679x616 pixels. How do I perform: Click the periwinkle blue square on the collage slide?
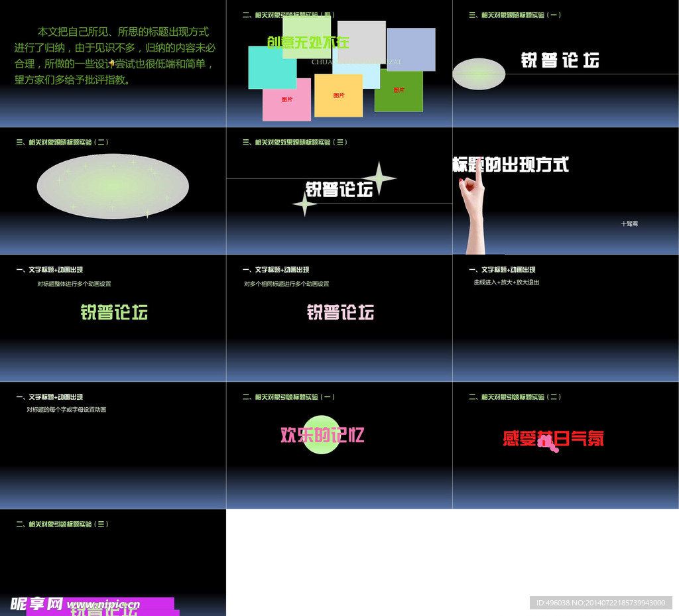pyautogui.click(x=411, y=49)
